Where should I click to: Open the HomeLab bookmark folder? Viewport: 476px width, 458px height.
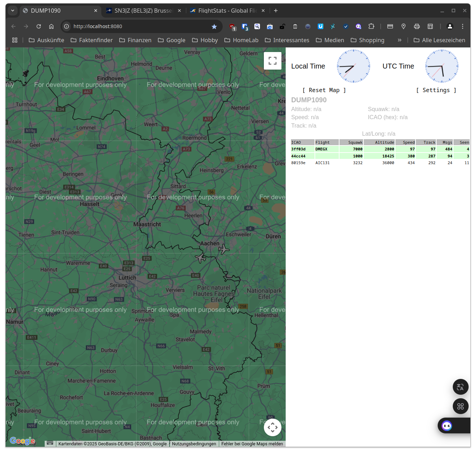tap(241, 40)
